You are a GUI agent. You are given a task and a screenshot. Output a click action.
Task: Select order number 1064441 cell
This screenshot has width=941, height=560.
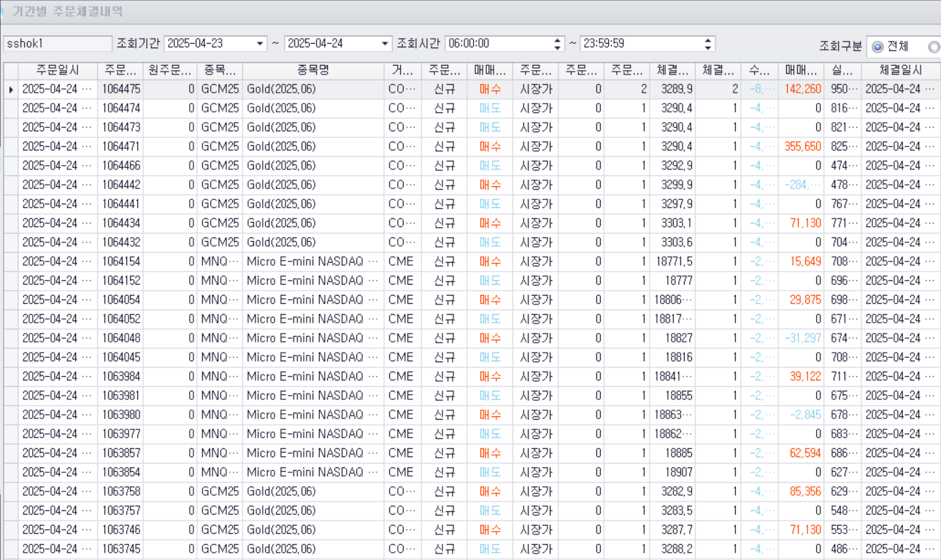(120, 204)
